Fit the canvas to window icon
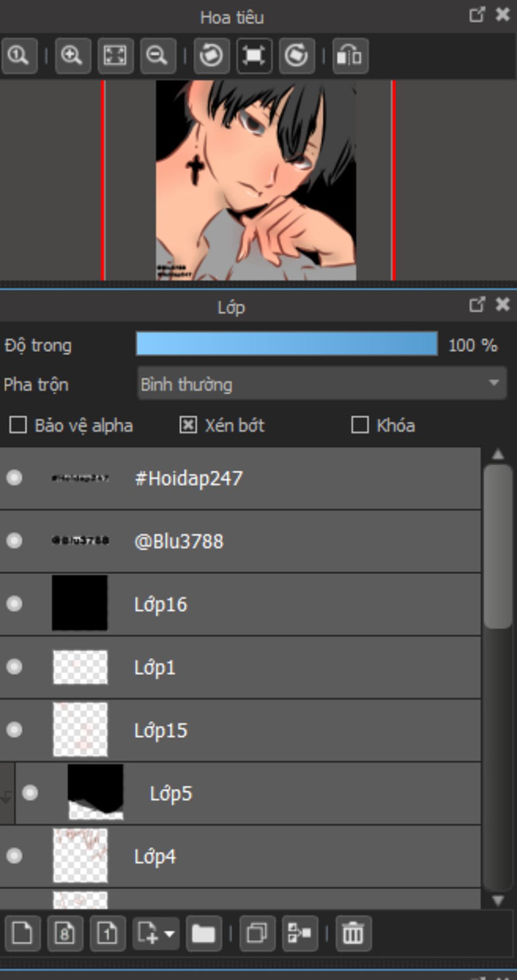This screenshot has height=980, width=517. click(x=115, y=56)
